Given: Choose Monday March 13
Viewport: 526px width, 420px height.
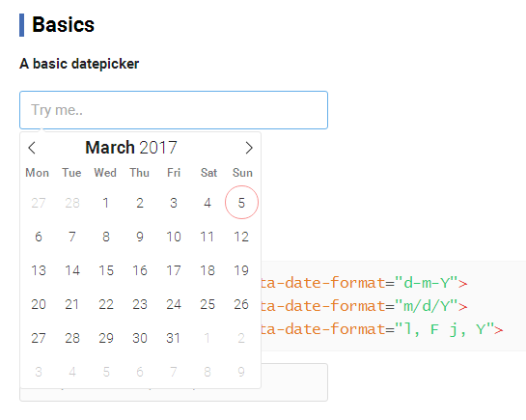Looking at the screenshot, I should [39, 270].
